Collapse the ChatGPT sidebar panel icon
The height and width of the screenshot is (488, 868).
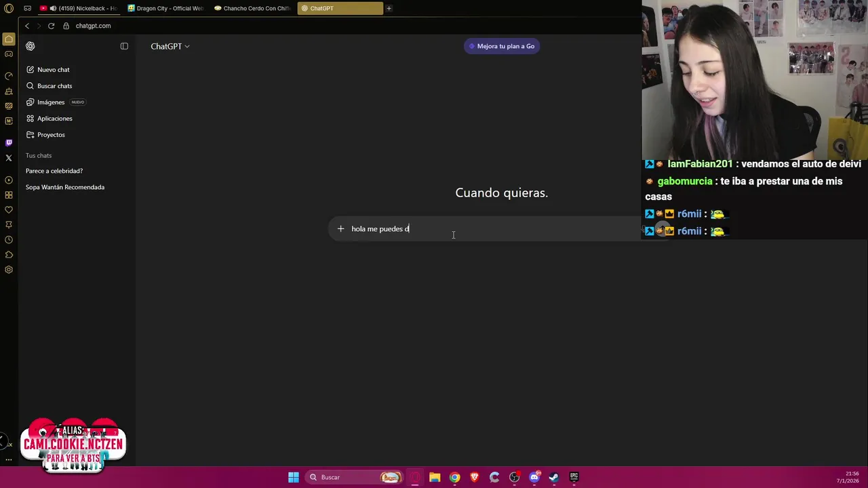(124, 46)
